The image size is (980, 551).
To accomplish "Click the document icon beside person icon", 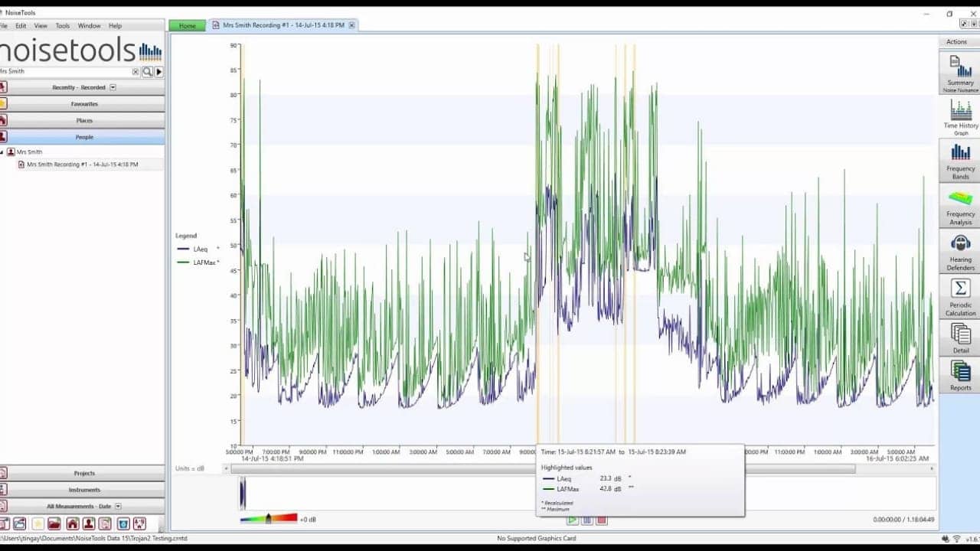I will tap(105, 524).
